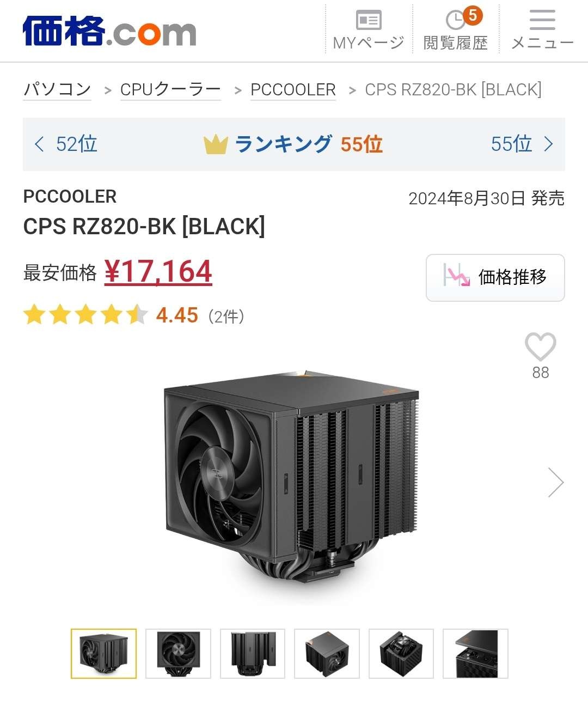Show next product image arrow
588x706 pixels.
click(555, 483)
